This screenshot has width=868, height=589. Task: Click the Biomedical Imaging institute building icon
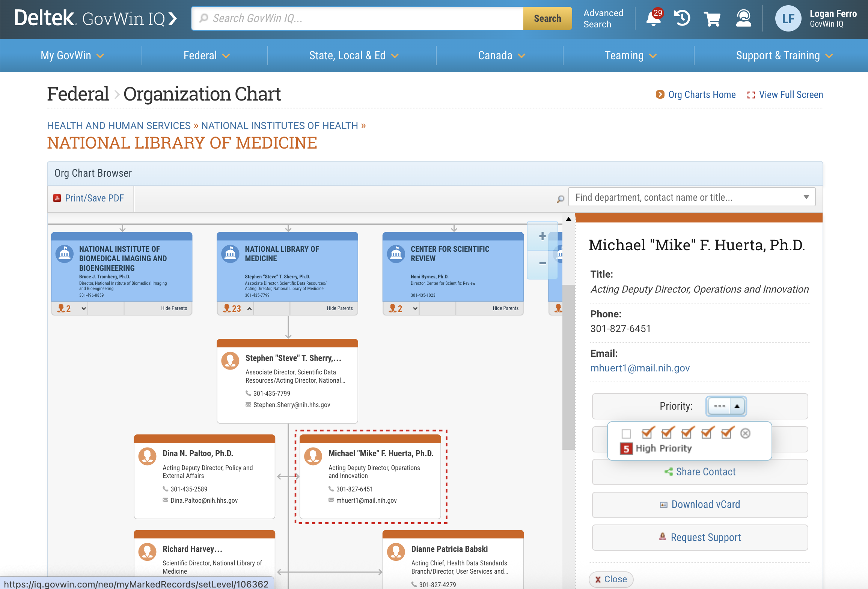[65, 254]
